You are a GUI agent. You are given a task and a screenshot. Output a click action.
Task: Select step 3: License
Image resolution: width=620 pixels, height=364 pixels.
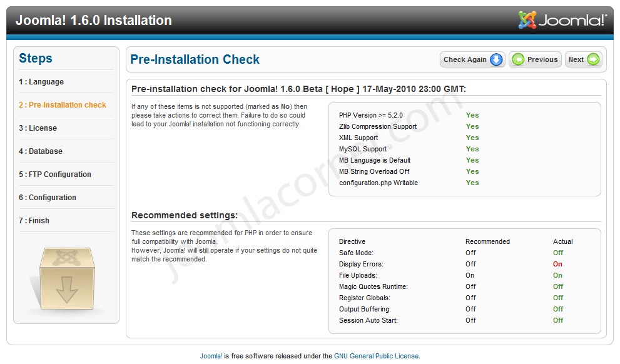(38, 128)
